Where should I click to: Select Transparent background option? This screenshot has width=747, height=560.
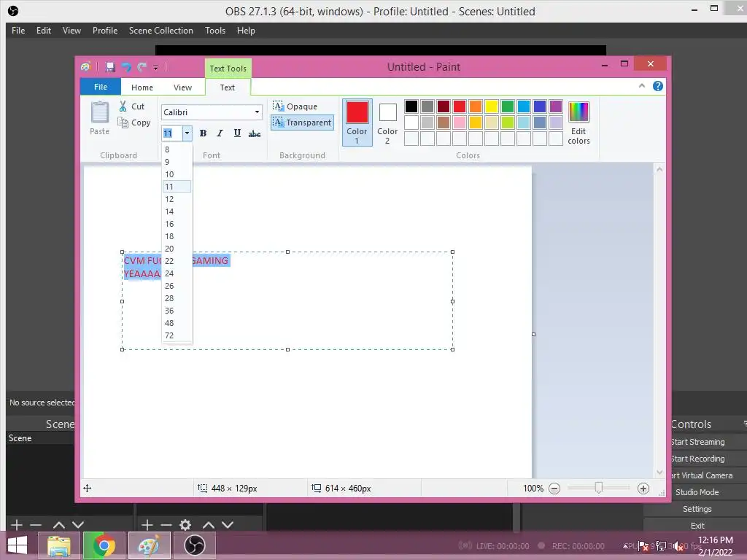302,122
